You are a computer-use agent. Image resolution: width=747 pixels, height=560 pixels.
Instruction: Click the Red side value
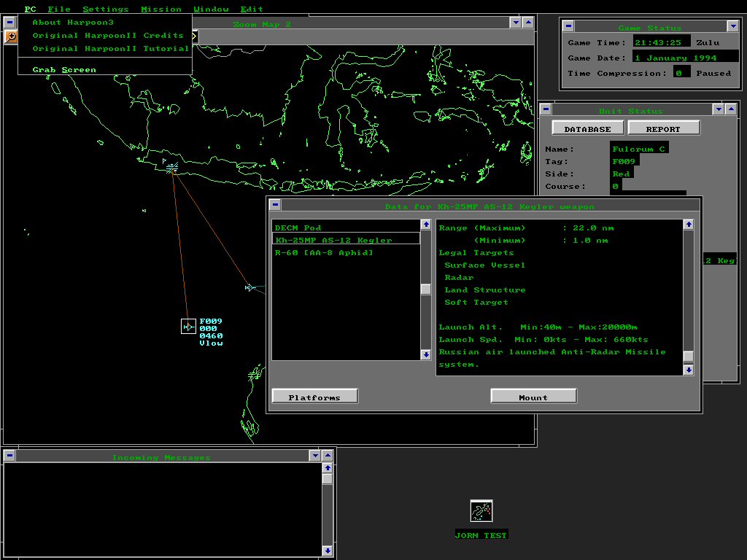622,174
